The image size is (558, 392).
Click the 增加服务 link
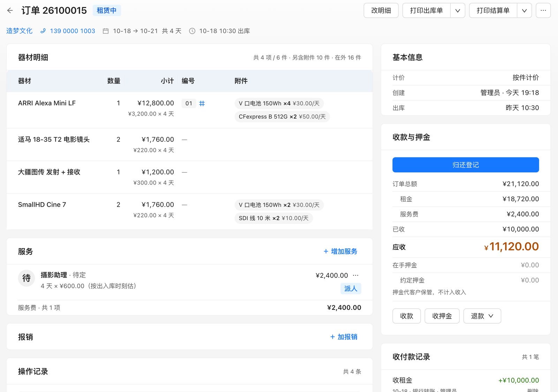click(340, 251)
